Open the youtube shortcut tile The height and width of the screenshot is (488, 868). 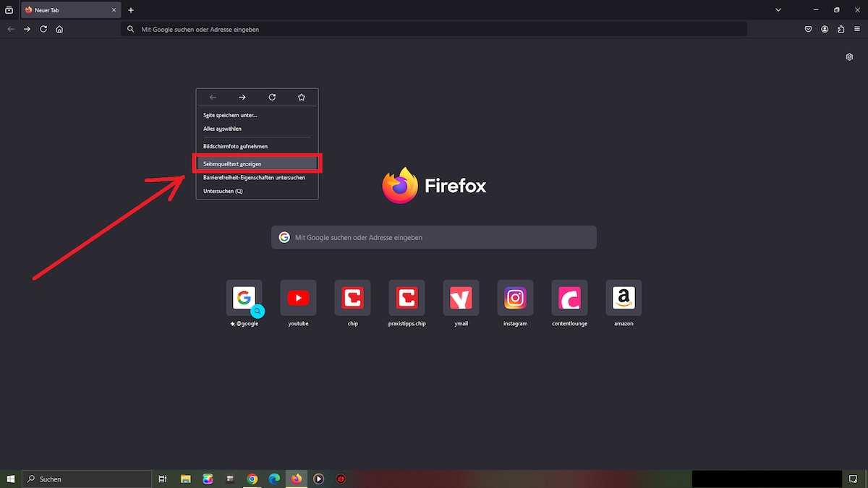(298, 298)
